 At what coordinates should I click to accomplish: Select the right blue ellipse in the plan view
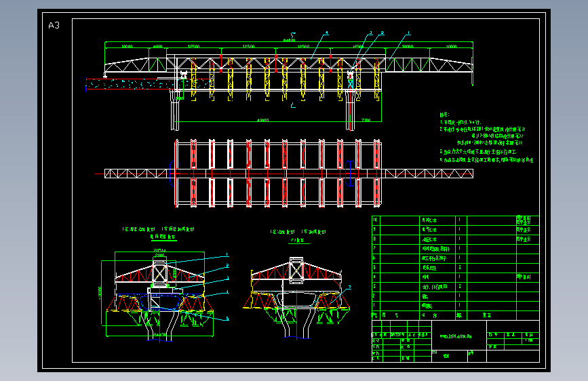coord(350,174)
